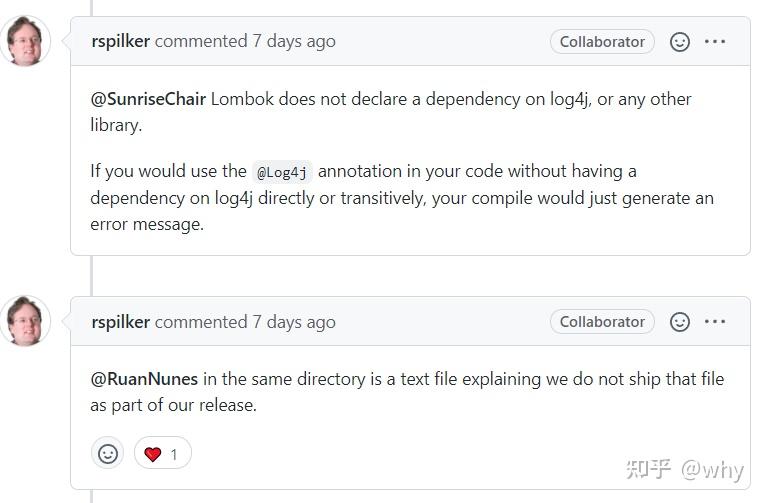
Task: Open emoji reaction picker on first comment header
Action: coord(680,42)
